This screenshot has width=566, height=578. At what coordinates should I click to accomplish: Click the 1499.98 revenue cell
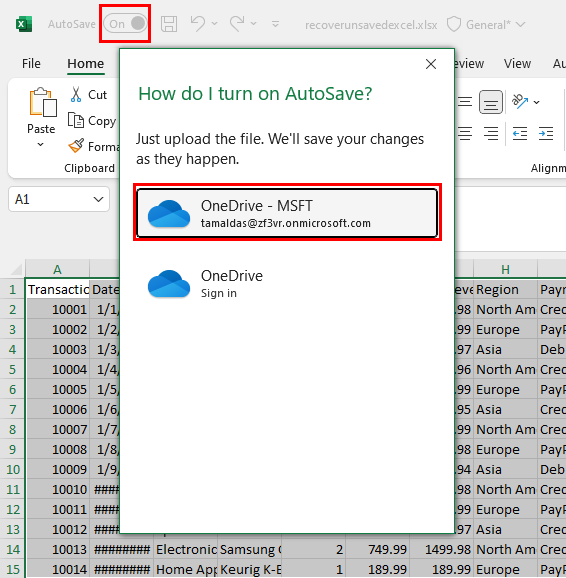441,549
